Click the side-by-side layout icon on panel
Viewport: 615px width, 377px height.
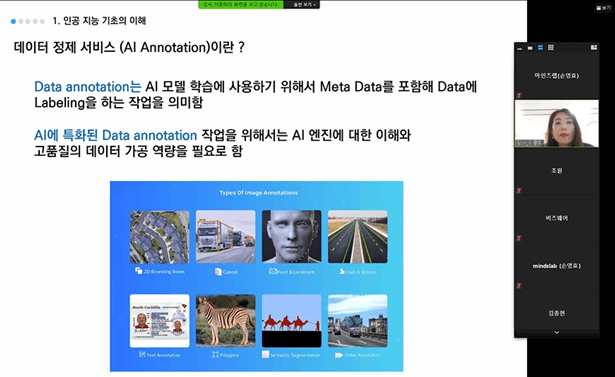pos(594,48)
